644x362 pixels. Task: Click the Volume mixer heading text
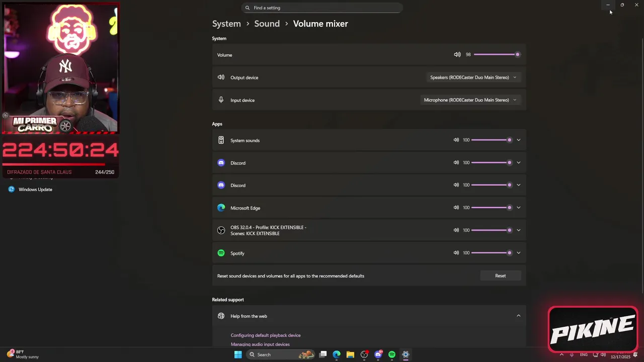[x=320, y=24]
